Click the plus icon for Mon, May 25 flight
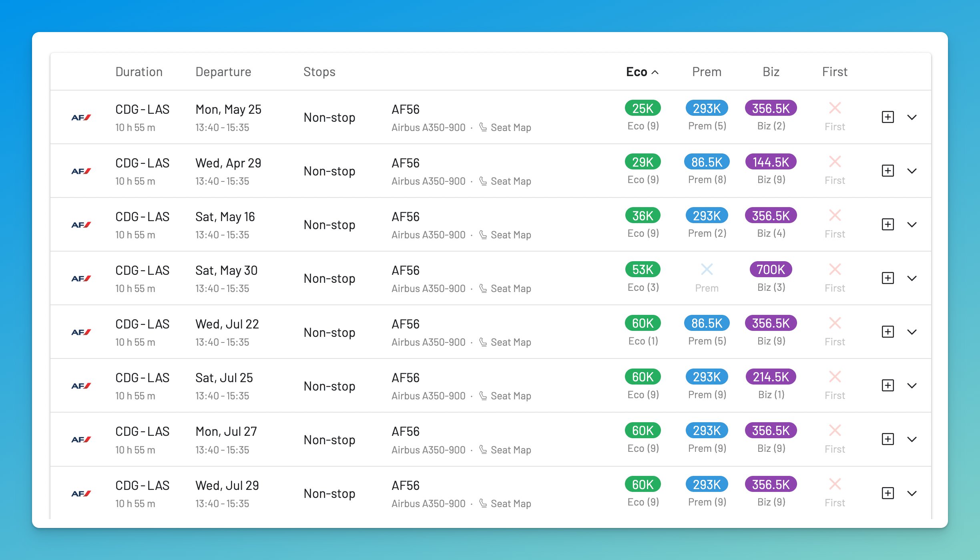The image size is (980, 560). tap(888, 117)
